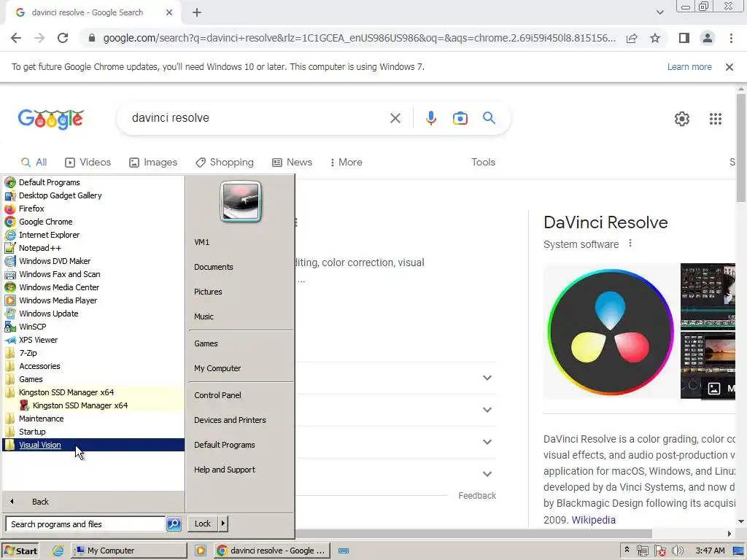
Task: Open the DaVinci Resolve logo thumbnail
Action: 611,332
